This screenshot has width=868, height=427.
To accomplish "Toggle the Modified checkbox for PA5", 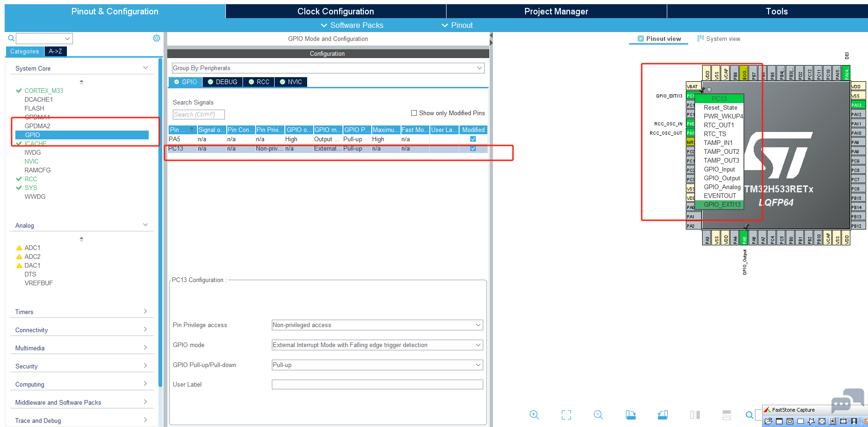I will (x=473, y=139).
